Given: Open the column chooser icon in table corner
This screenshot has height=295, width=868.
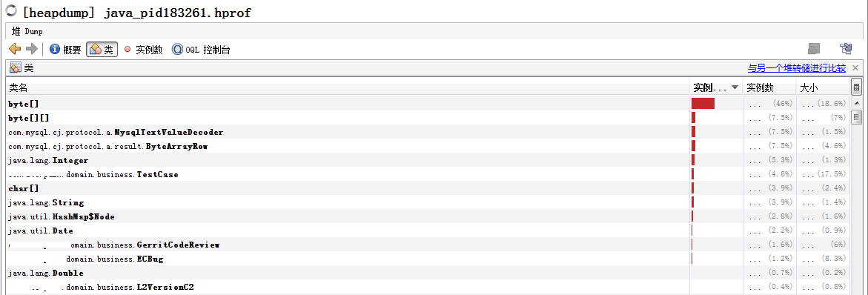Looking at the screenshot, I should point(856,87).
